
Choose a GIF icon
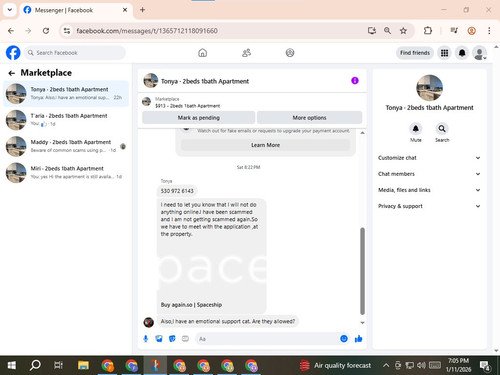(185, 339)
